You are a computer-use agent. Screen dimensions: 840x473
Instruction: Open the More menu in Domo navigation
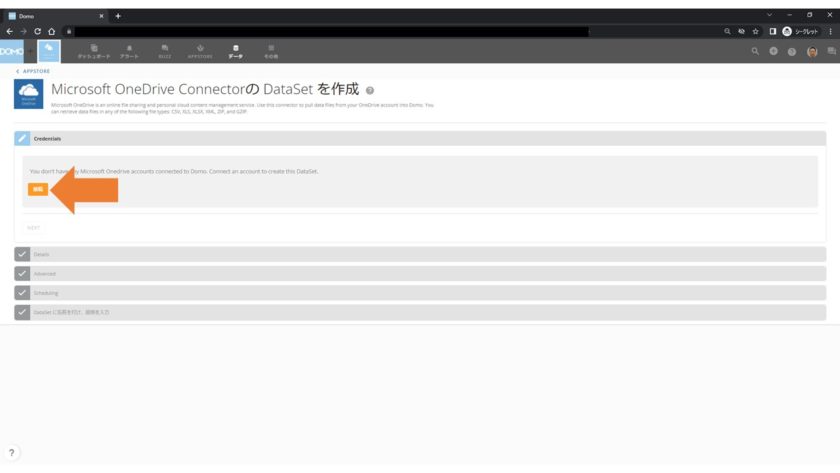pyautogui.click(x=271, y=51)
